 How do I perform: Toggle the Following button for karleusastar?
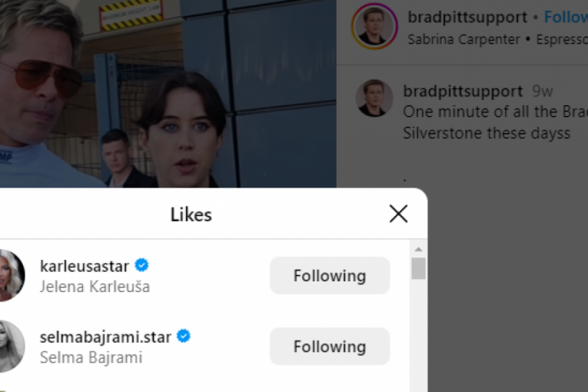click(x=329, y=275)
